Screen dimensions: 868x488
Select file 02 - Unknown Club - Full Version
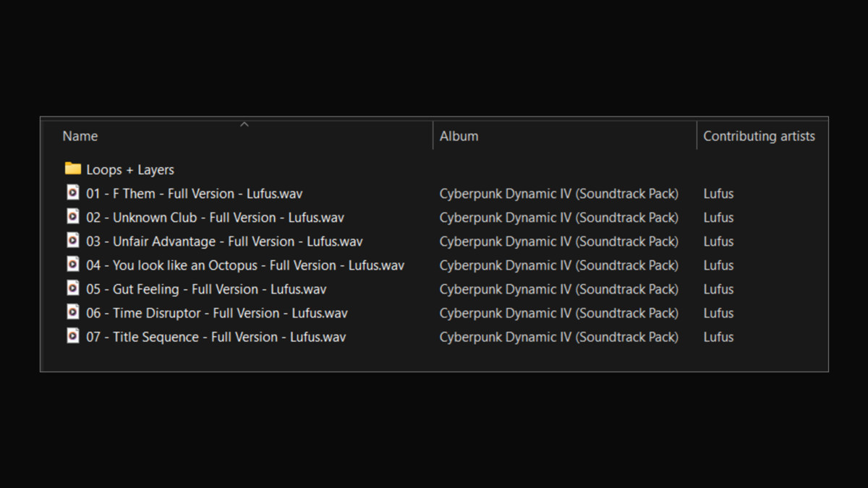point(215,218)
